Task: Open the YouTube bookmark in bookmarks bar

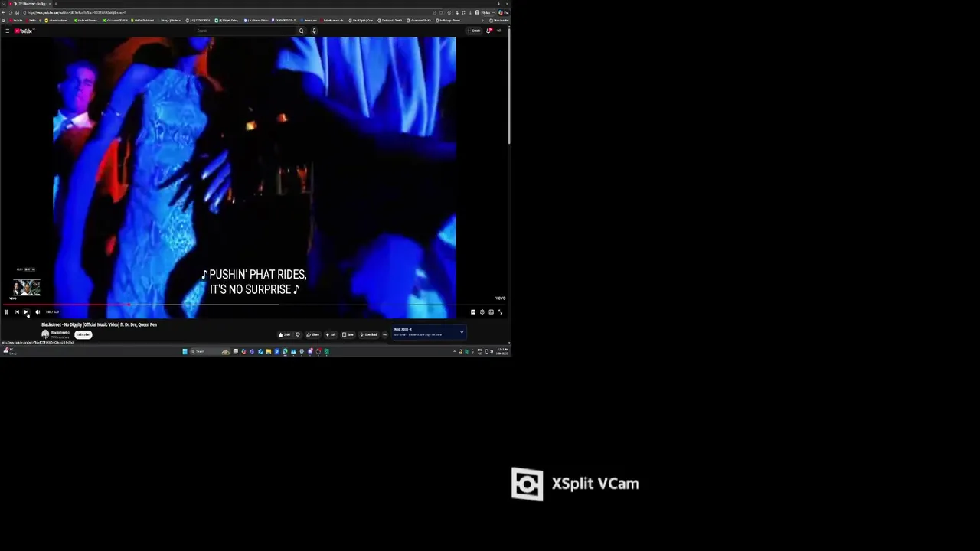Action: (15, 21)
